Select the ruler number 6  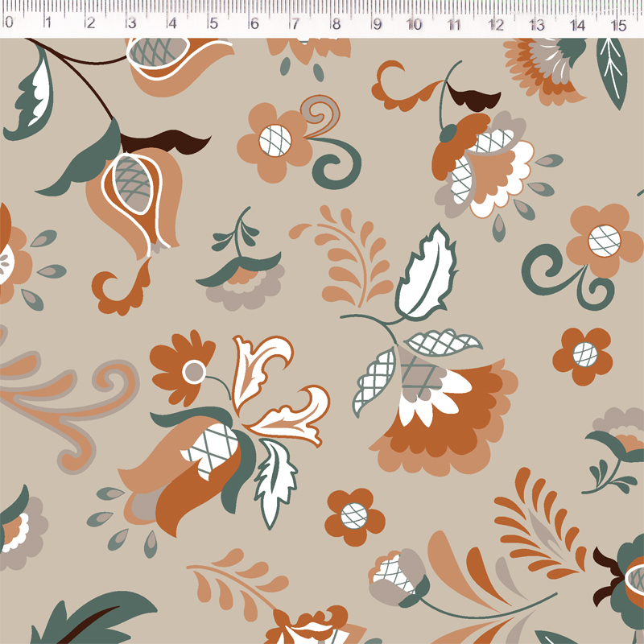(254, 23)
